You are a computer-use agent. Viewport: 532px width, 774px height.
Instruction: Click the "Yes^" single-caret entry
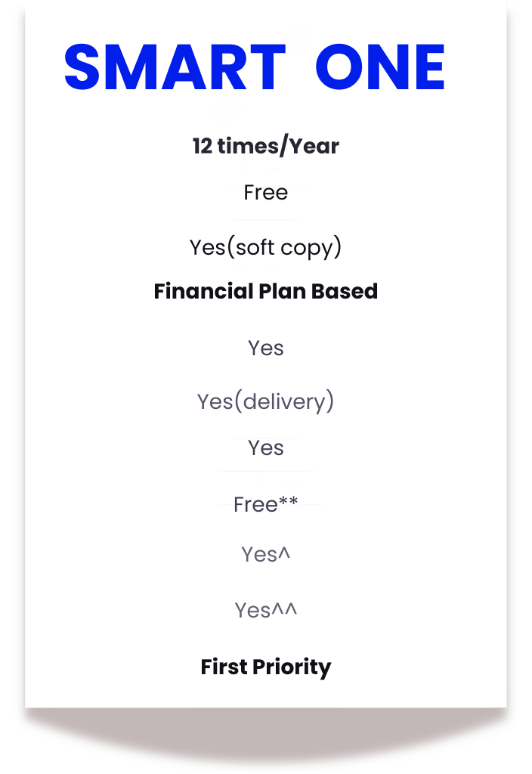click(x=266, y=554)
